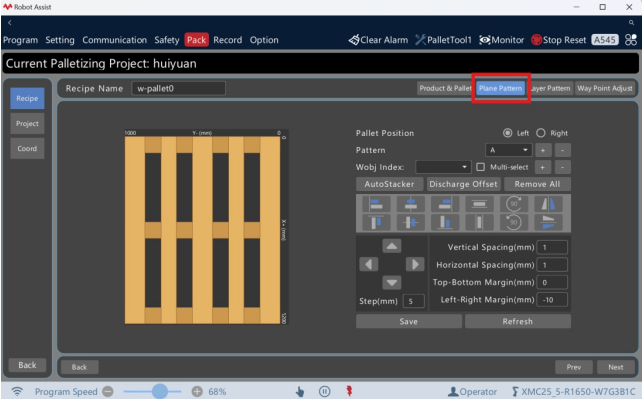Move box up with up arrow
642x400 pixels.
[391, 246]
